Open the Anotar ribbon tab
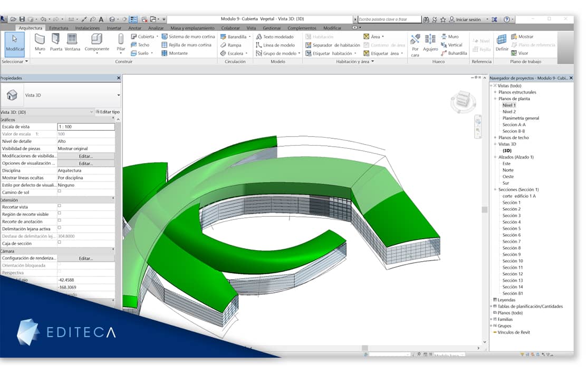 tap(134, 28)
